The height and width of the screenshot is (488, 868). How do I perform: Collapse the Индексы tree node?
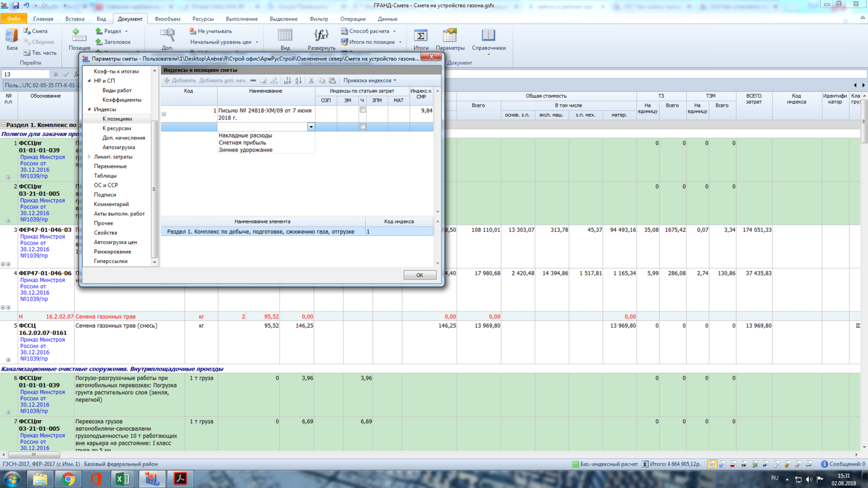point(90,109)
